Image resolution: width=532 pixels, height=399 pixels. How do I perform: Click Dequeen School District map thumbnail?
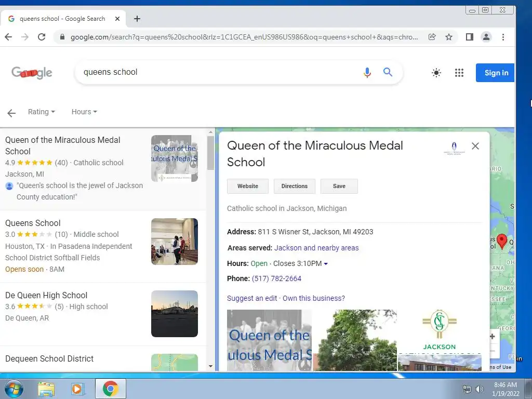pos(175,362)
